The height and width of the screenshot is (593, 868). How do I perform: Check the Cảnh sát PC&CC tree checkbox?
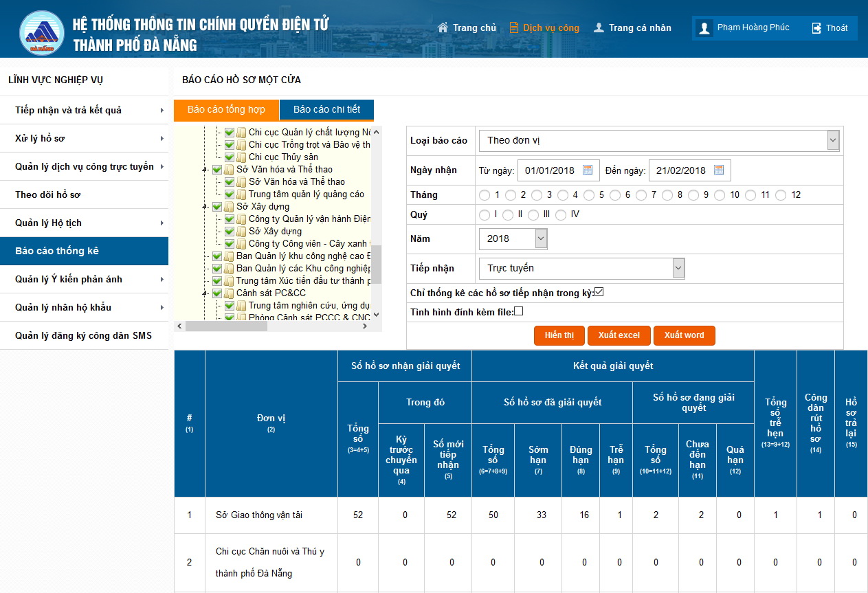[217, 293]
